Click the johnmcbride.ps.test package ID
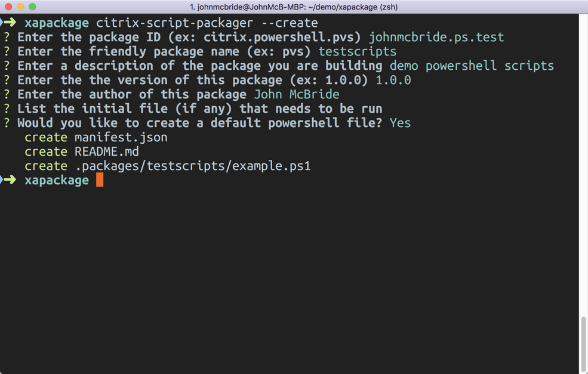 tap(436, 37)
